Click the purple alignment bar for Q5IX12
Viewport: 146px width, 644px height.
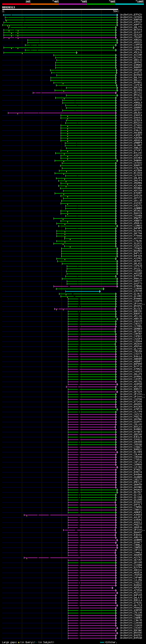tap(75, 93)
